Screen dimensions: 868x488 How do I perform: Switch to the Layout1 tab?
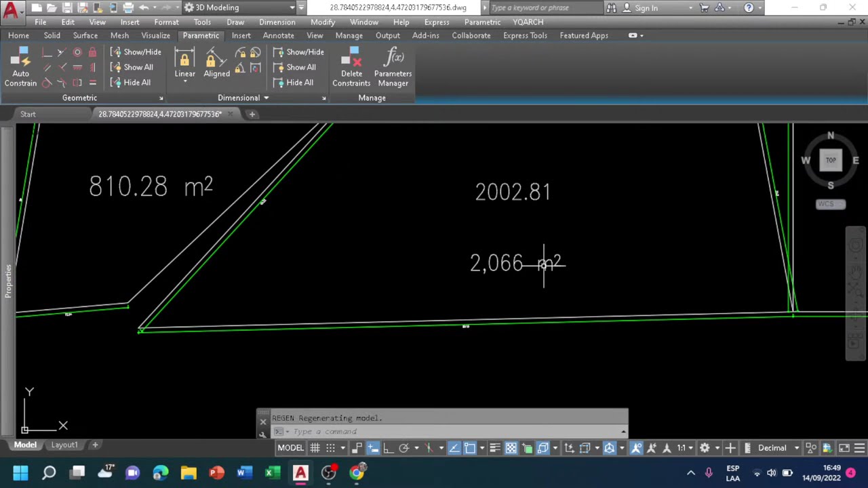click(64, 445)
